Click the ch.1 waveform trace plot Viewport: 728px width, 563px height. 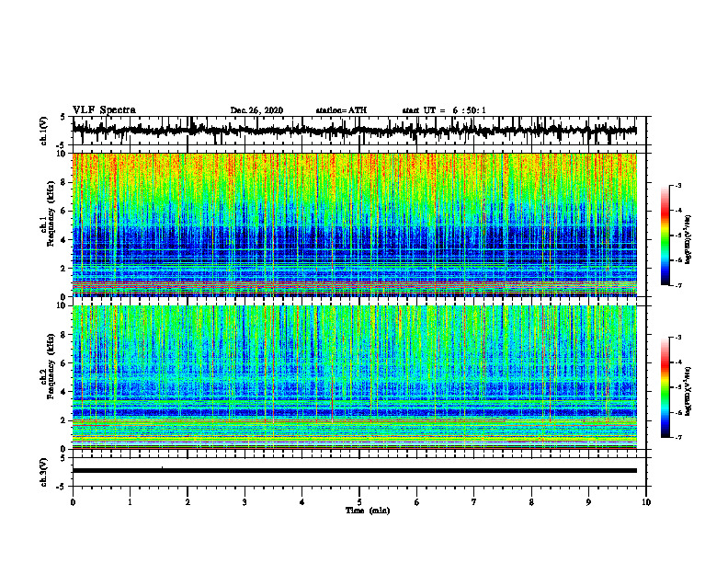(354, 131)
